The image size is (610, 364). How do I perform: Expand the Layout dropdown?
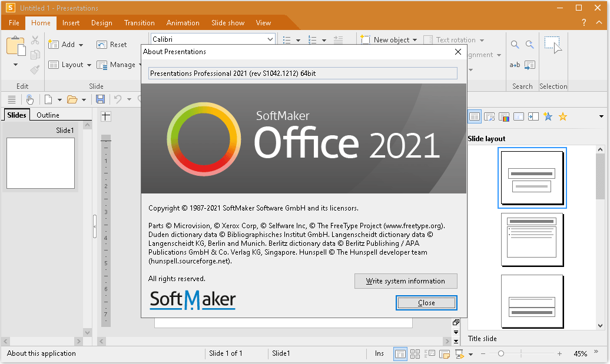point(89,65)
